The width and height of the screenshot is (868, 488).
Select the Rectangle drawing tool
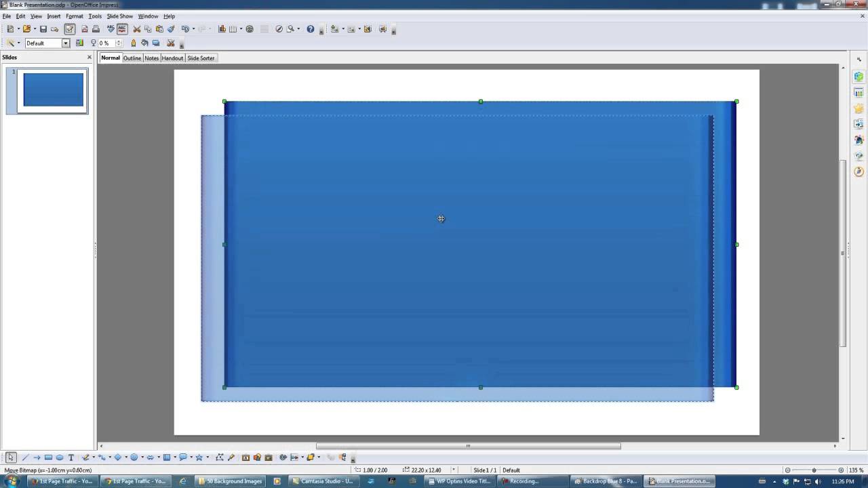click(48, 457)
